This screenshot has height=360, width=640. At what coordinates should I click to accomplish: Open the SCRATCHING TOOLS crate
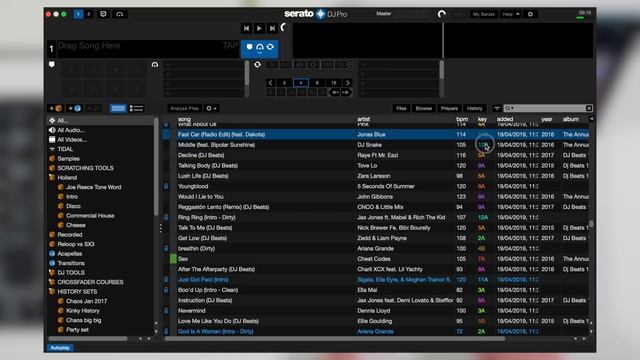pos(85,168)
